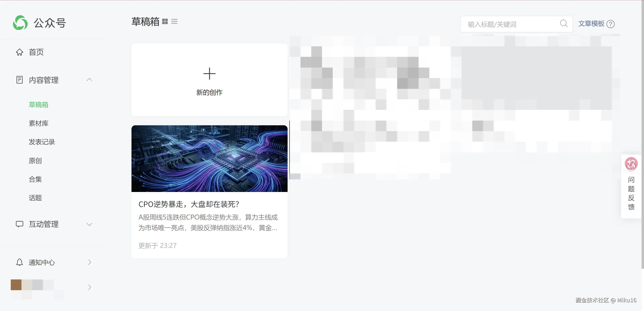Click the plus icon for 新的创作

(x=209, y=74)
